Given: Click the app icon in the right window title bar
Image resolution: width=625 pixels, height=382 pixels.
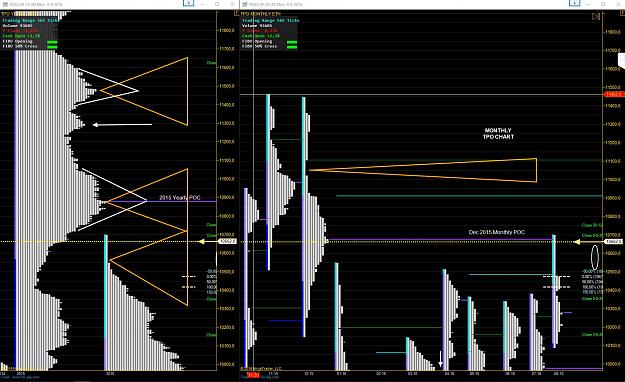Looking at the screenshot, I should pyautogui.click(x=244, y=4).
